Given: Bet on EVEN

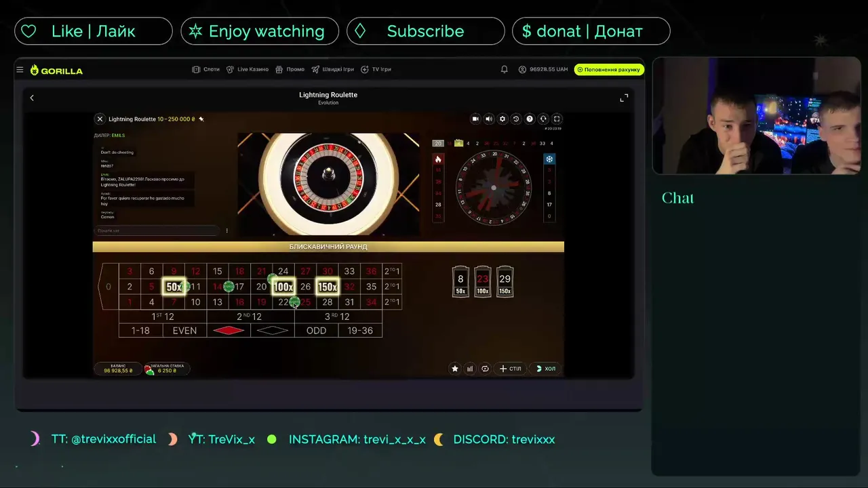Looking at the screenshot, I should pos(184,330).
